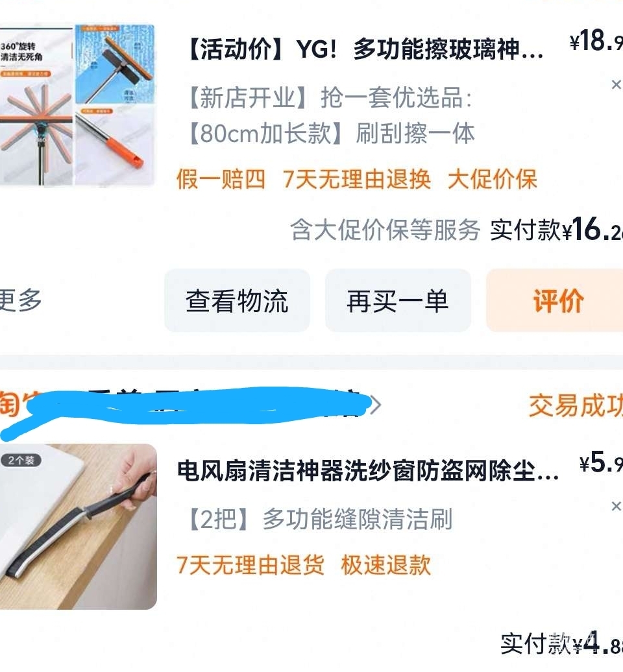This screenshot has height=672, width=623.
Task: View 【2把】多功能缝隙清洁刷 variant text
Action: (319, 519)
